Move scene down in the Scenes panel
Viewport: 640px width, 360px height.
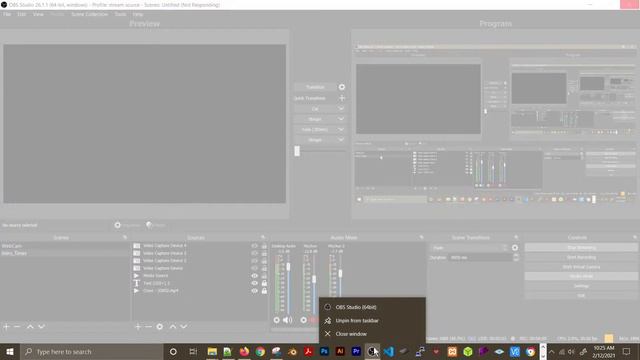click(x=41, y=327)
